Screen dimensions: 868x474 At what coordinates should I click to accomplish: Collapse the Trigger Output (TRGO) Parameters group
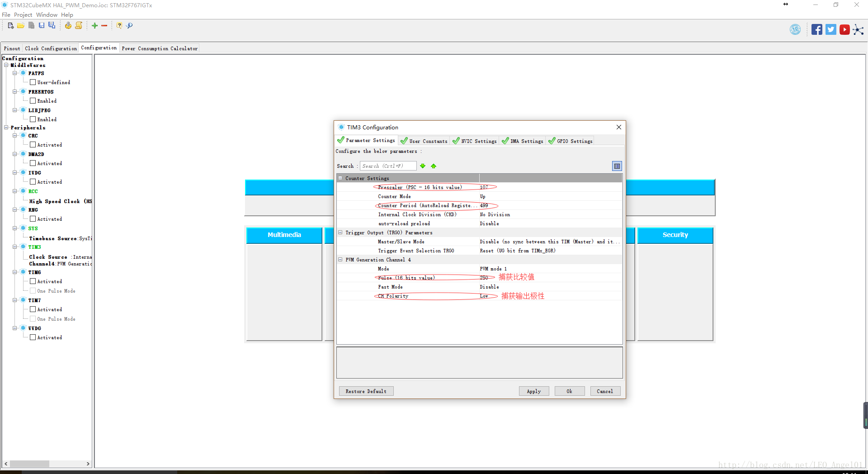[x=340, y=232]
